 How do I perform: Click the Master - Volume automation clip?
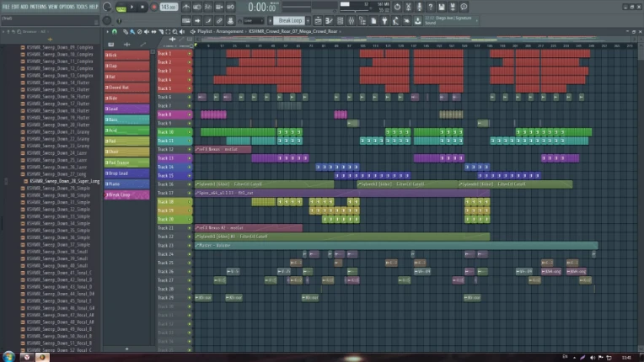[396, 246]
